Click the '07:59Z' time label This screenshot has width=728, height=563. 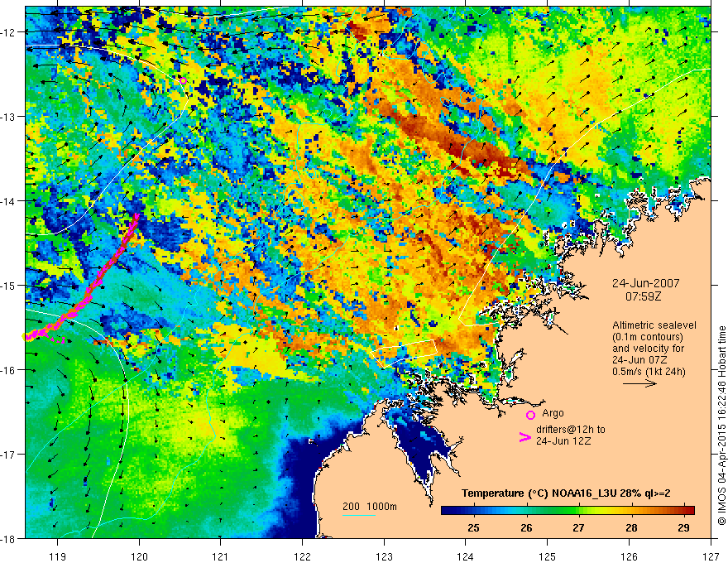(x=643, y=296)
